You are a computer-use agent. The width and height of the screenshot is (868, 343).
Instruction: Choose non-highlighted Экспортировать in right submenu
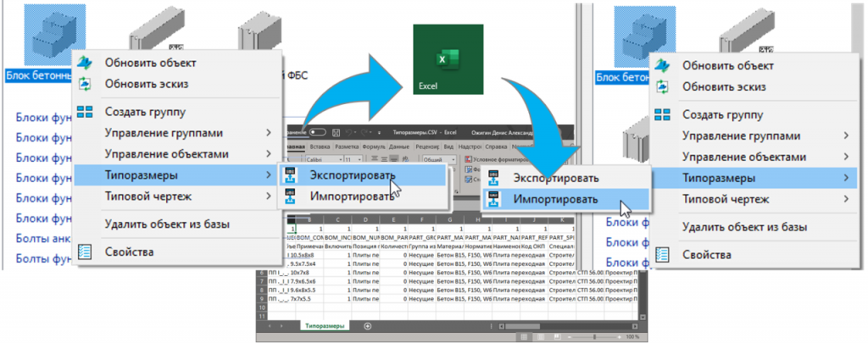click(565, 178)
